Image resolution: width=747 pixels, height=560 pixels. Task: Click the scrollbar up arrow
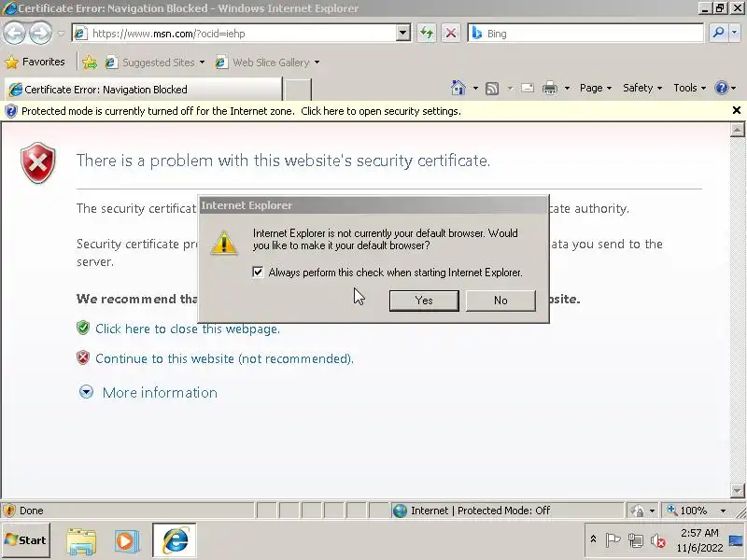coord(737,130)
